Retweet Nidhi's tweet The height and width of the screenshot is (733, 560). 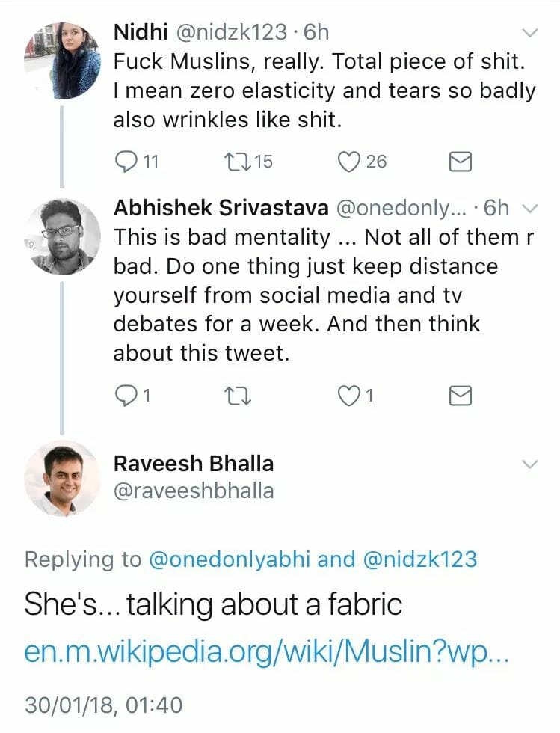(236, 161)
